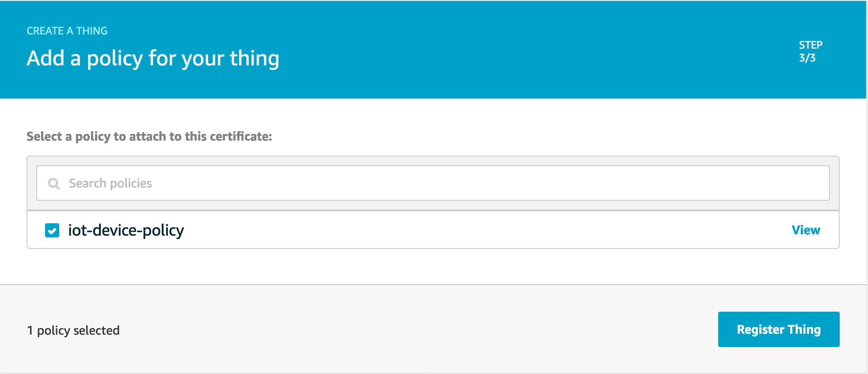The height and width of the screenshot is (374, 868).
Task: Open the View link for iot-device-policy
Action: [x=806, y=230]
